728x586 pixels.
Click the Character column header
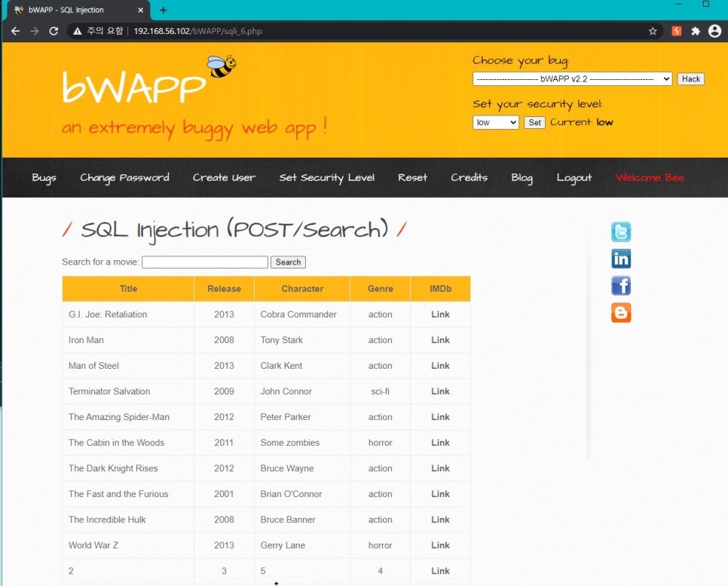tap(302, 289)
